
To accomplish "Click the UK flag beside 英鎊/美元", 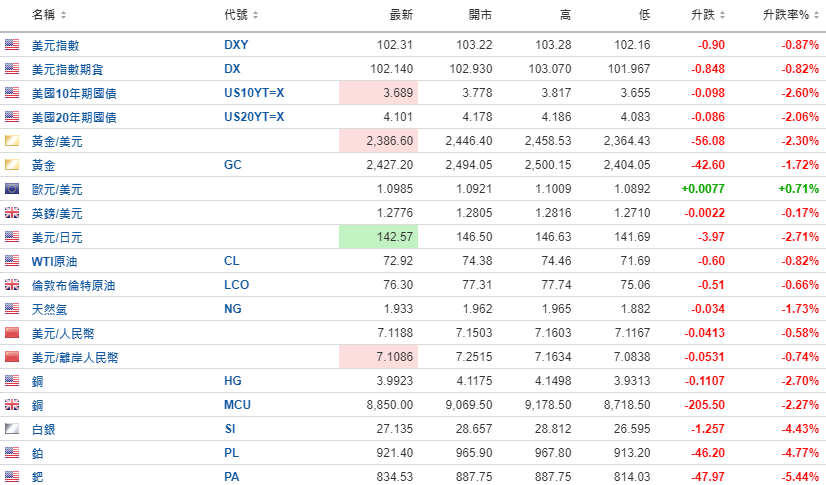I will tap(12, 213).
